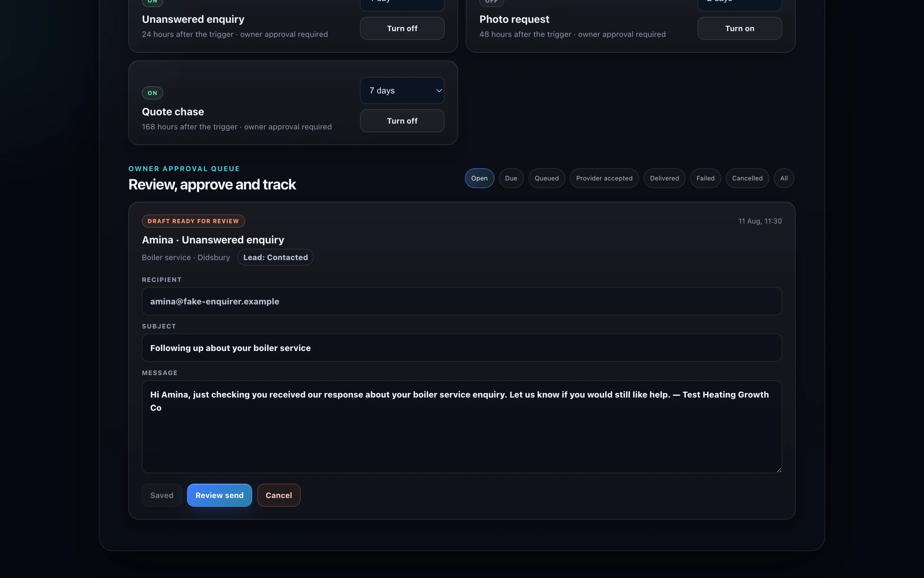Show Failed messages filter
The width and height of the screenshot is (924, 578).
705,178
